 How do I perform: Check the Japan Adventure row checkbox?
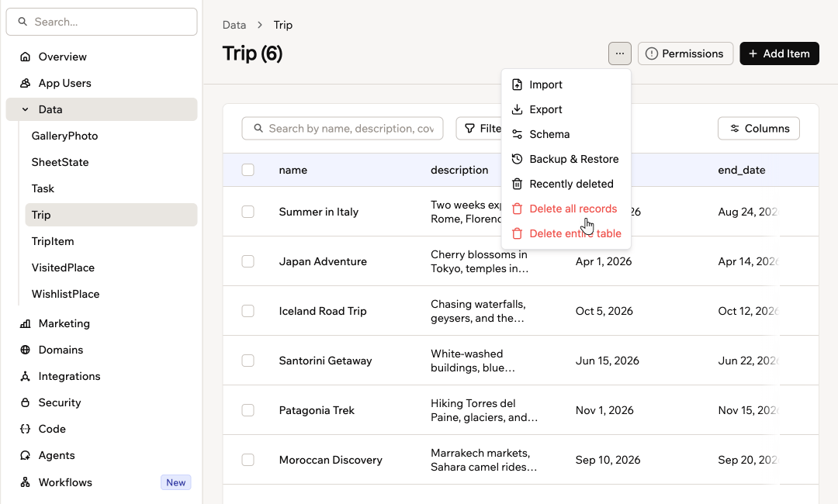(x=248, y=261)
